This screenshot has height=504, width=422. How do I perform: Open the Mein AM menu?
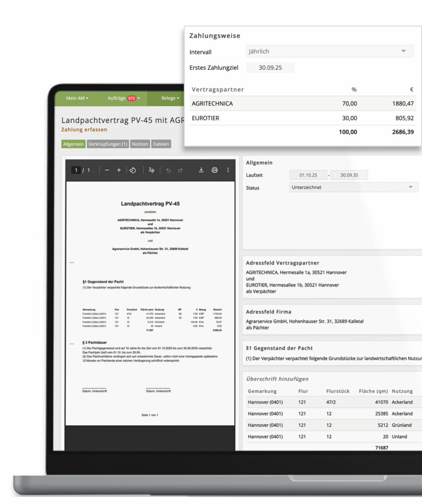pyautogui.click(x=77, y=98)
